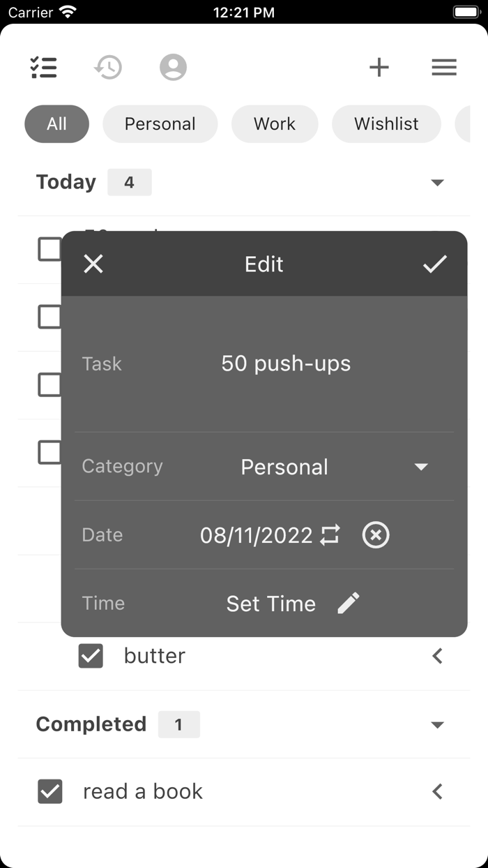Image resolution: width=488 pixels, height=868 pixels.
Task: Open task history via the clock icon
Action: [x=108, y=67]
